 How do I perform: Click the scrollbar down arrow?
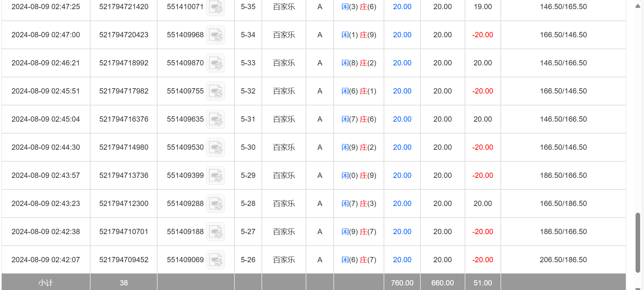point(638,288)
